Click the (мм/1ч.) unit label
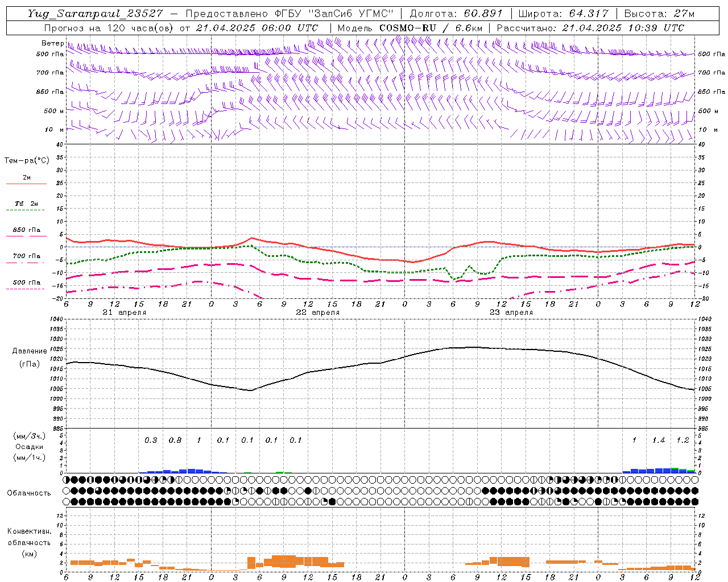Screen dimensions: 728x582 tap(29, 458)
